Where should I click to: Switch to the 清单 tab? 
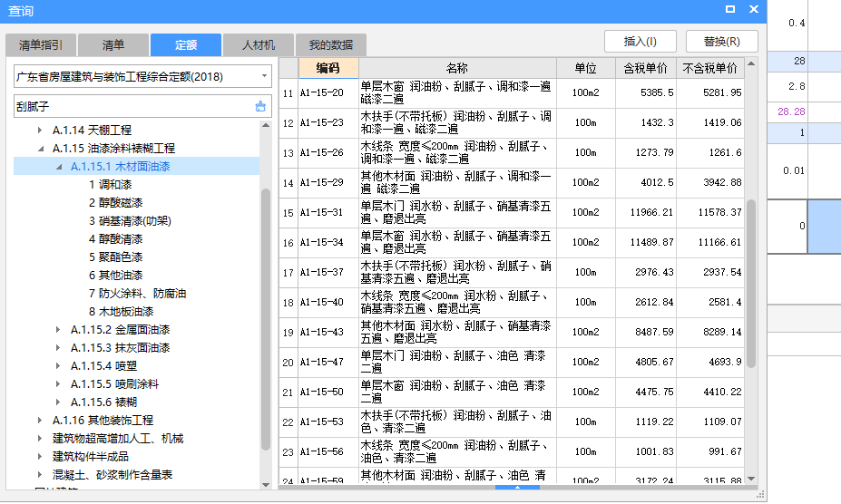[113, 45]
